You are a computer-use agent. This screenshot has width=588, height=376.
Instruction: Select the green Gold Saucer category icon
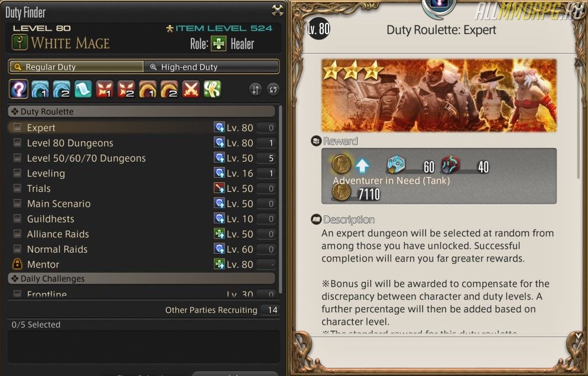click(212, 89)
